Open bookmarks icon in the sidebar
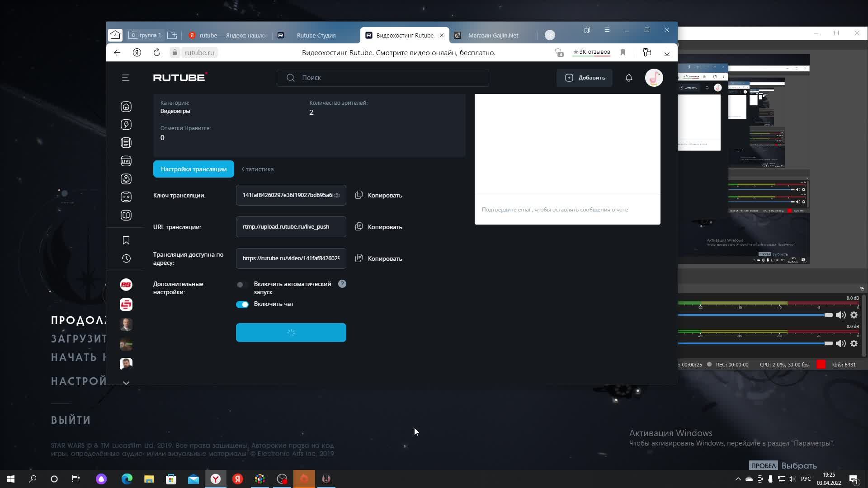The height and width of the screenshot is (488, 868). (x=126, y=240)
